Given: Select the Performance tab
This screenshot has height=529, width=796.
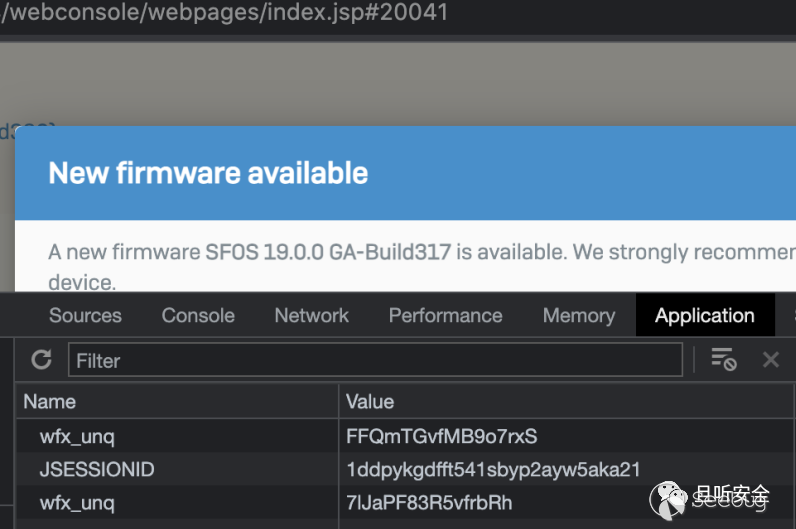Looking at the screenshot, I should (x=445, y=315).
